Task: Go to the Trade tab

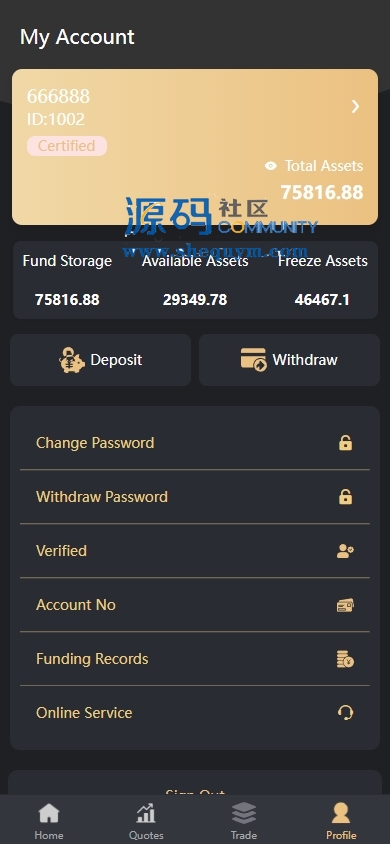Action: 244,821
